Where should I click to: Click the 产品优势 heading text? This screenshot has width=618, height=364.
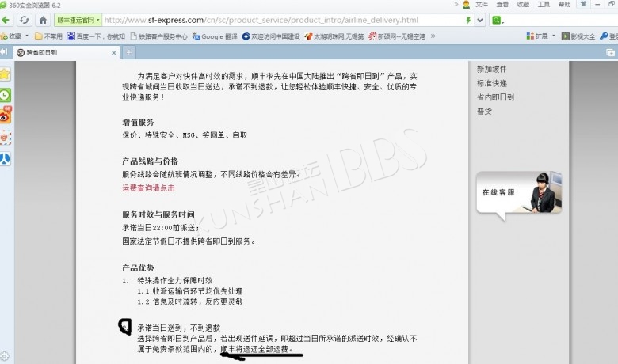click(x=138, y=268)
